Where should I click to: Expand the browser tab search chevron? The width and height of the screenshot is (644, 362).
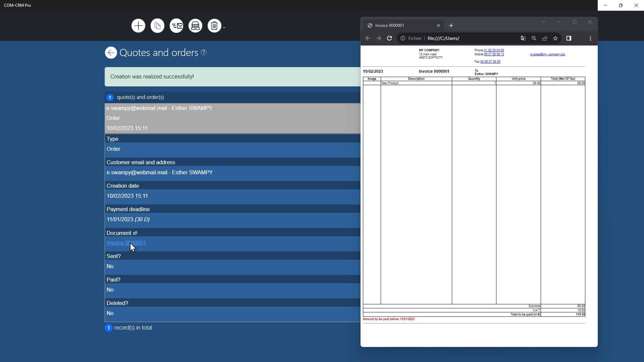coord(544,22)
